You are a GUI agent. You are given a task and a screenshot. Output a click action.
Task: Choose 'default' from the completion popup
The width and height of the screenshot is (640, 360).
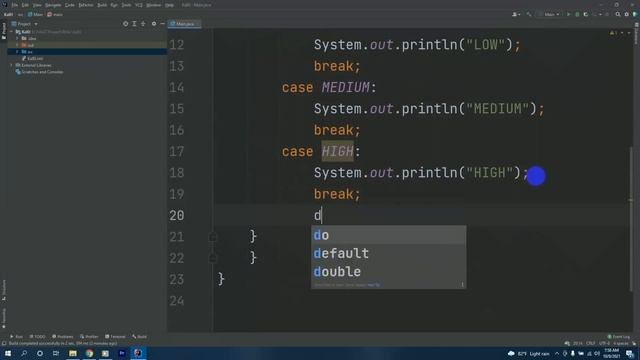click(388, 253)
